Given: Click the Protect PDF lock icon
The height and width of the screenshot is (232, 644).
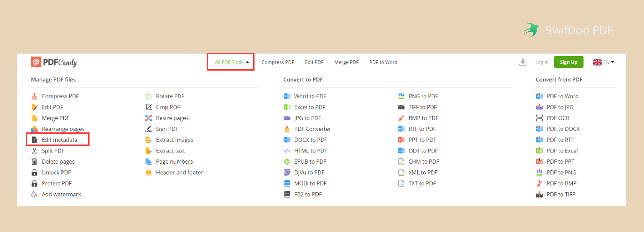Looking at the screenshot, I should pos(34,183).
